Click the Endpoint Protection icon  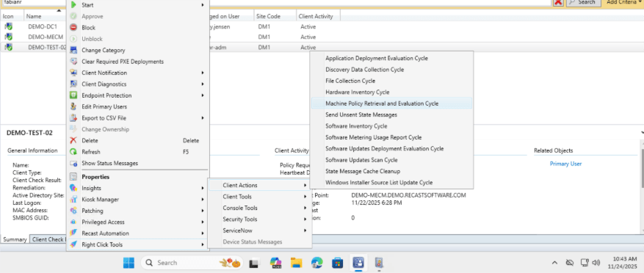(x=73, y=95)
